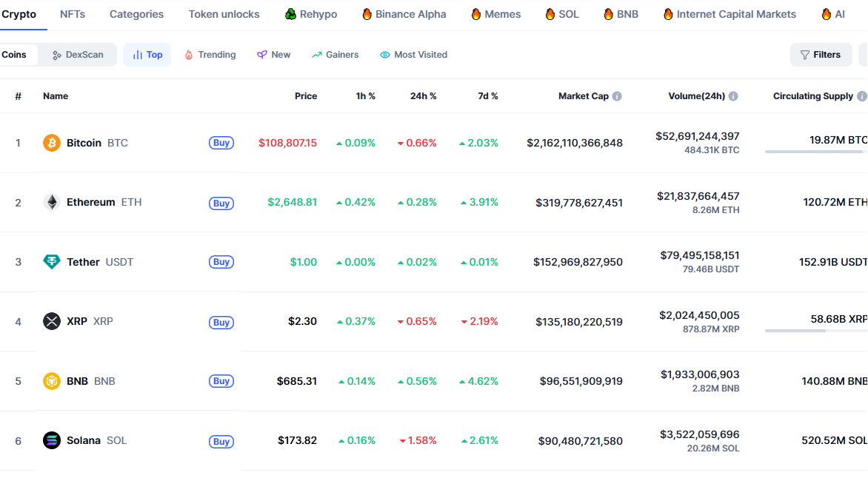Click BNB volume $1,933,006,903
Image resolution: width=868 pixels, height=481 pixels.
[x=700, y=375]
